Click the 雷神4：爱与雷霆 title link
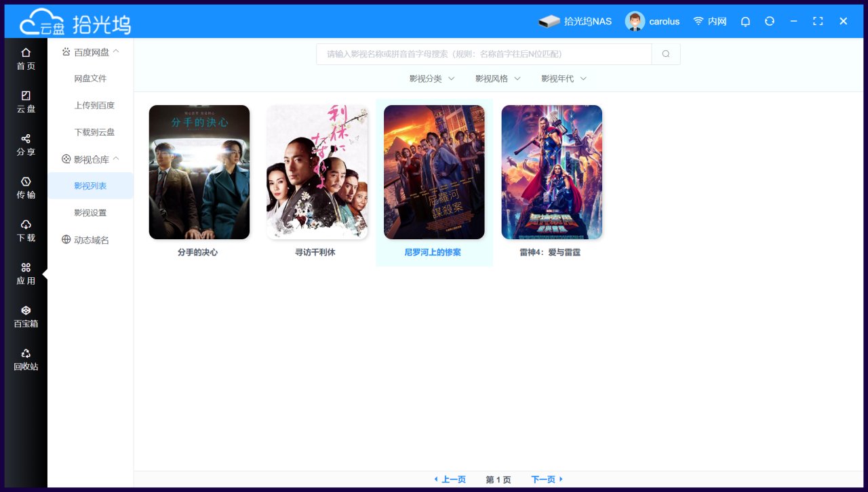 pyautogui.click(x=550, y=252)
